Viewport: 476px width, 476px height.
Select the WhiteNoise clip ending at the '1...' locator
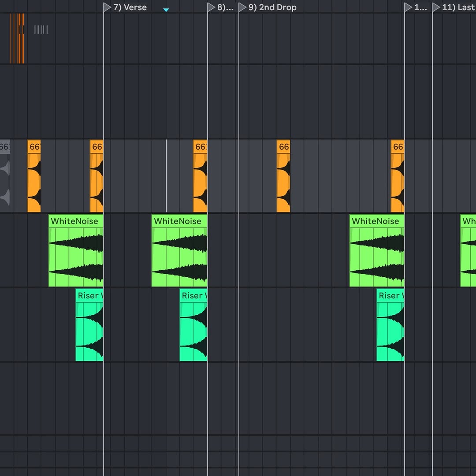coord(377,250)
